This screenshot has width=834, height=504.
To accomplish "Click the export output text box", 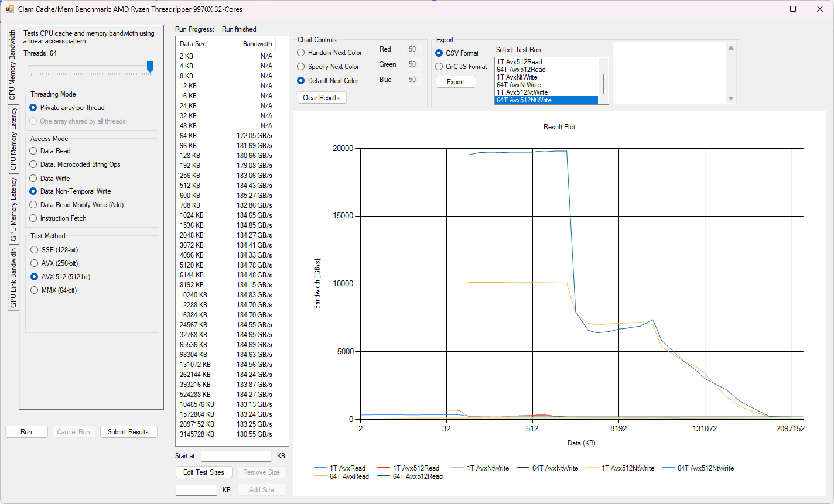I will 669,73.
